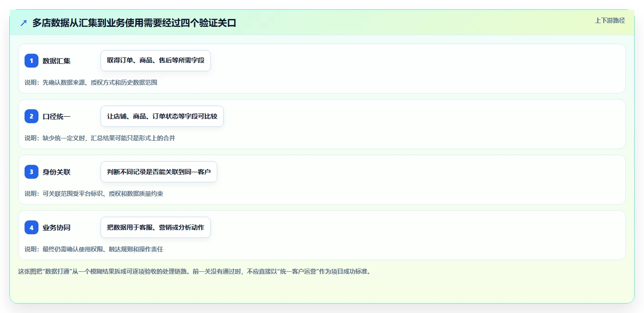Click the number 2 step badge
Image resolution: width=644 pixels, height=313 pixels.
point(32,116)
